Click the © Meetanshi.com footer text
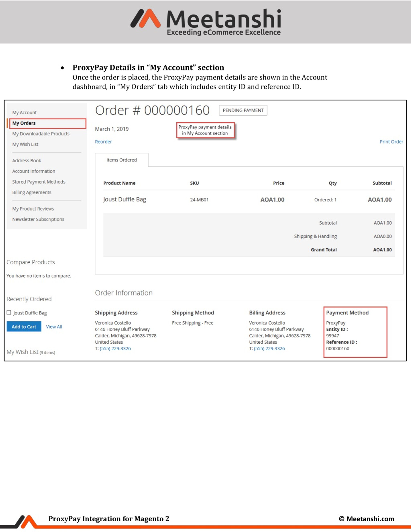 tap(366, 519)
